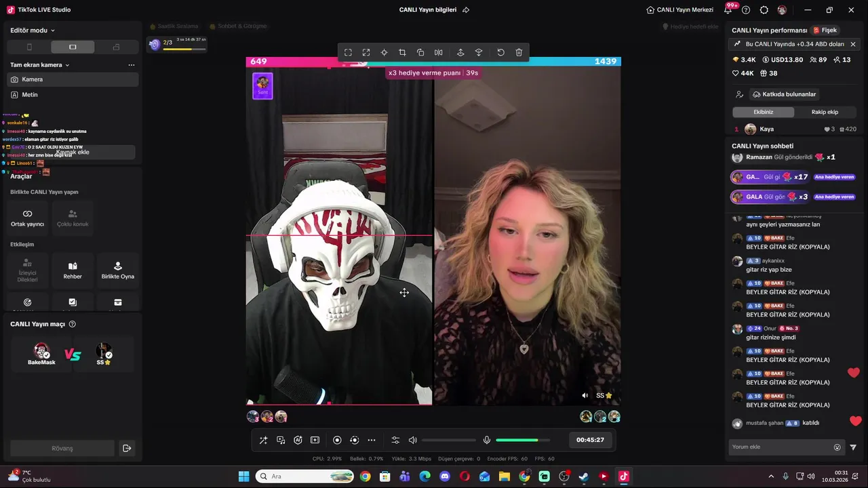
Task: Open the chat filter icon
Action: tap(853, 447)
